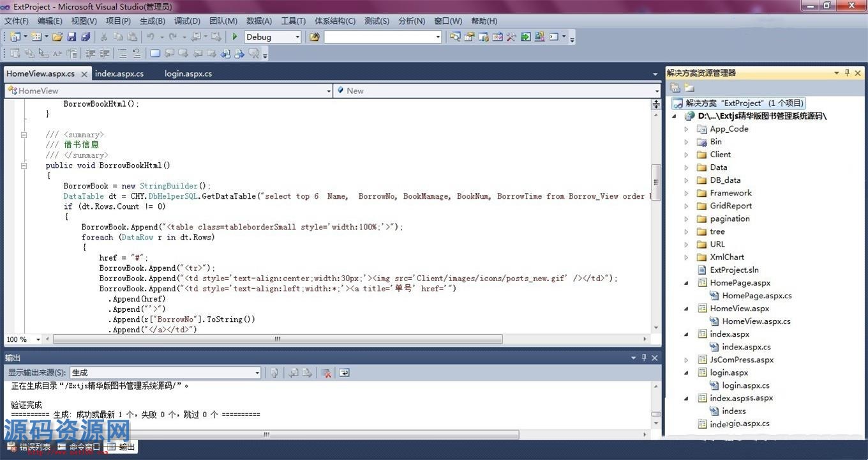The image size is (868, 460).
Task: Open the 生成(B) menu
Action: coord(153,21)
